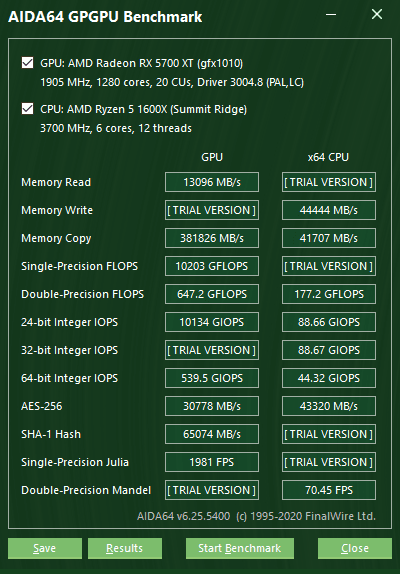Click the GPU Single-Precision FLOPS result

click(212, 266)
